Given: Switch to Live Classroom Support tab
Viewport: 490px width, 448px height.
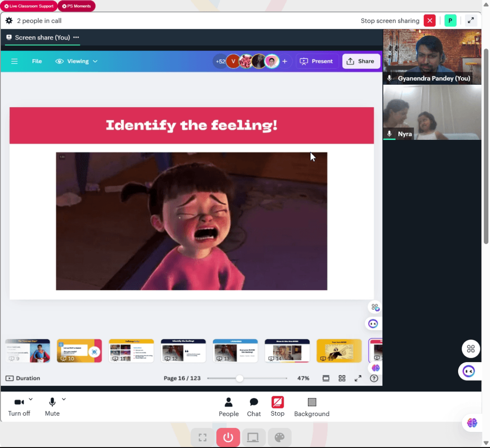Looking at the screenshot, I should 29,6.
